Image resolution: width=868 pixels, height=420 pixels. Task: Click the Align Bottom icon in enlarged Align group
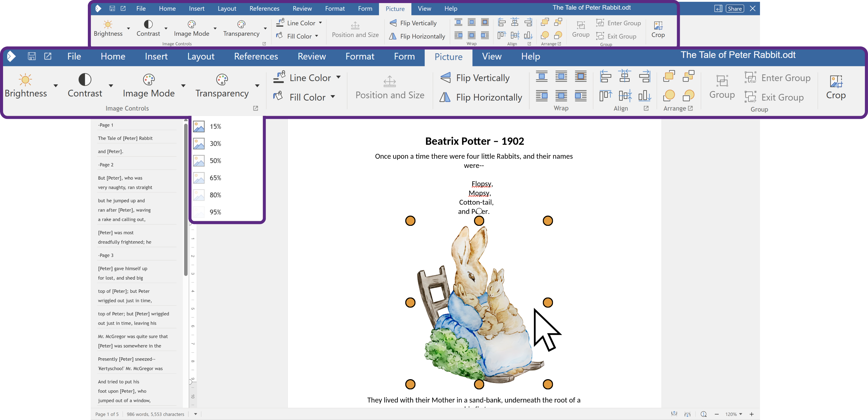(645, 96)
